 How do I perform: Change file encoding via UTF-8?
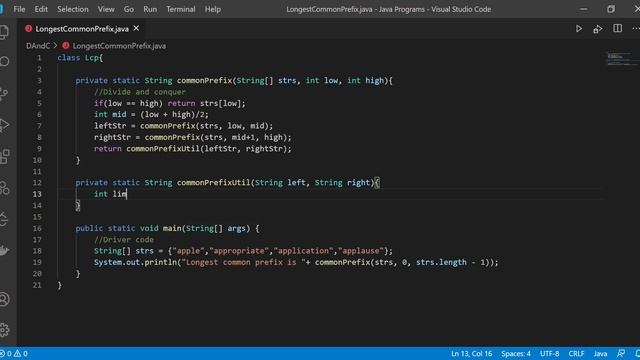(x=549, y=353)
